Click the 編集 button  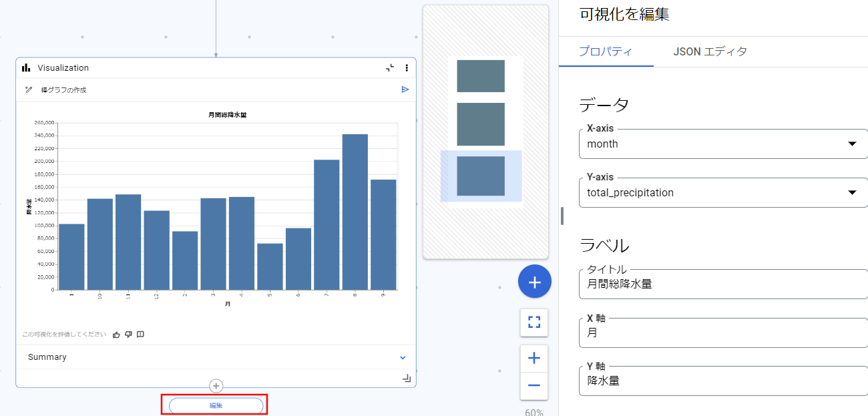pyautogui.click(x=216, y=405)
